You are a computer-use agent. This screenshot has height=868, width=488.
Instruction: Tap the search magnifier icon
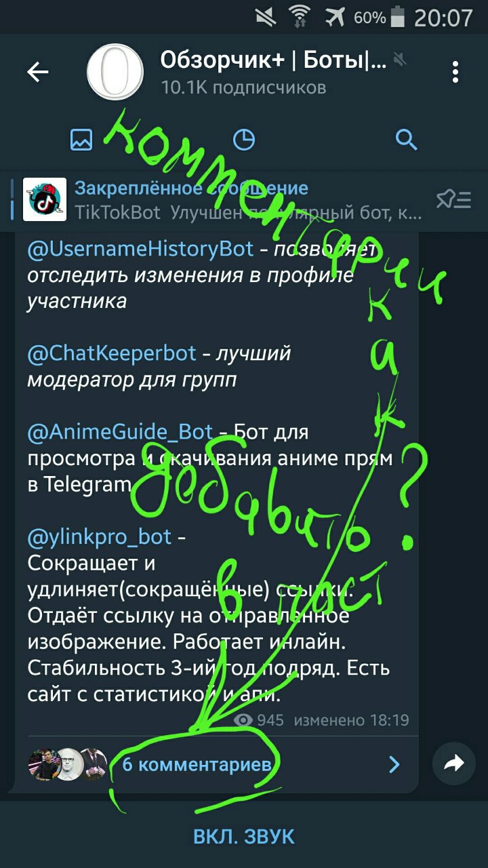coord(406,140)
